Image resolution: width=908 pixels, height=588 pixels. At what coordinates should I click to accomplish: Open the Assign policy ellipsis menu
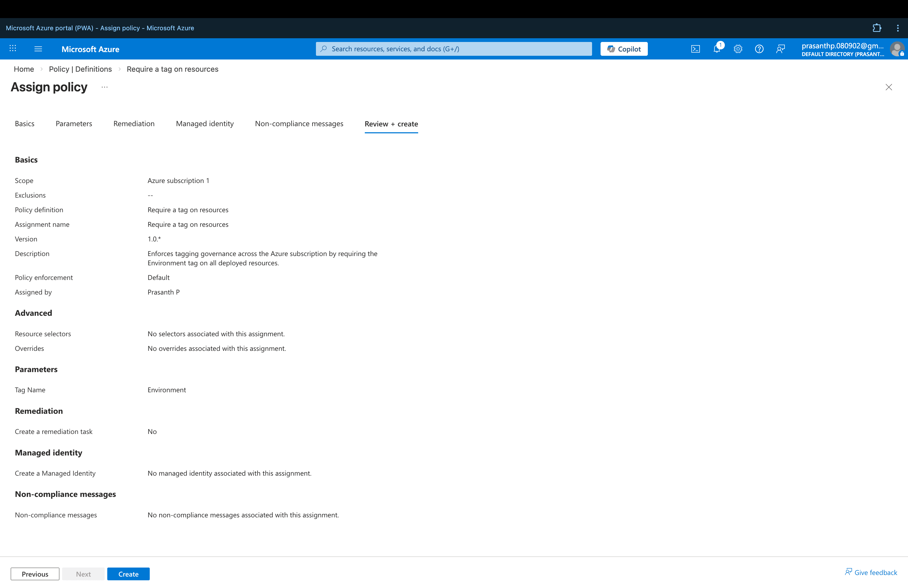pyautogui.click(x=105, y=87)
